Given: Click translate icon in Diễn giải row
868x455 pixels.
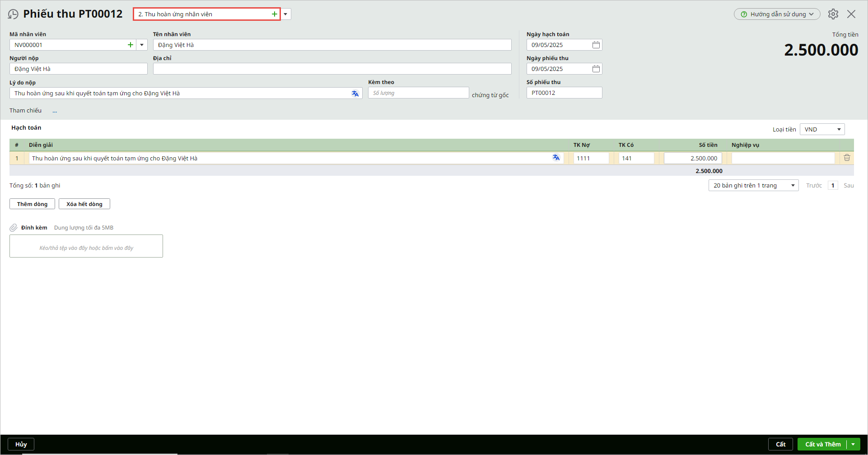Looking at the screenshot, I should coord(556,158).
